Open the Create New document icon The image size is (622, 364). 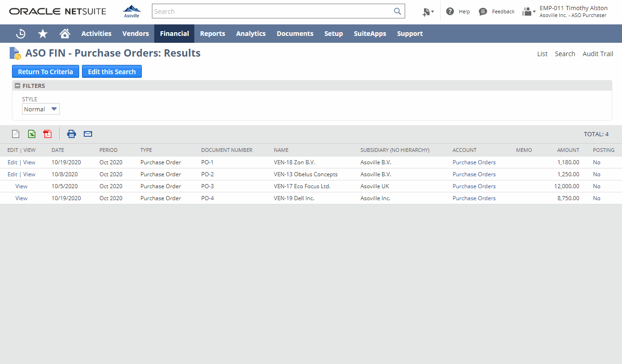coord(428,12)
